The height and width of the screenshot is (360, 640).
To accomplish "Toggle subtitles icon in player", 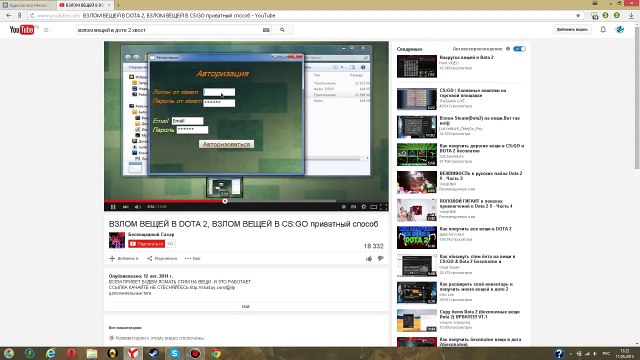I will [353, 207].
